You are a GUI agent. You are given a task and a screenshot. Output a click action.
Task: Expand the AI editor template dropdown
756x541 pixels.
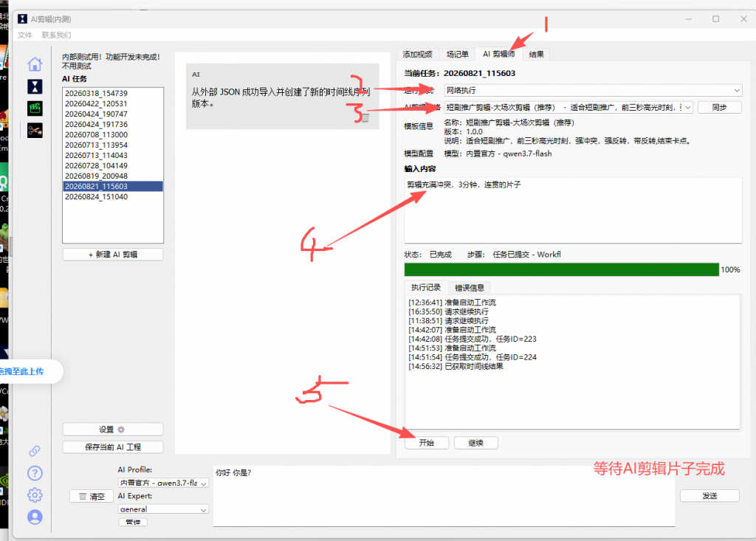pos(568,108)
